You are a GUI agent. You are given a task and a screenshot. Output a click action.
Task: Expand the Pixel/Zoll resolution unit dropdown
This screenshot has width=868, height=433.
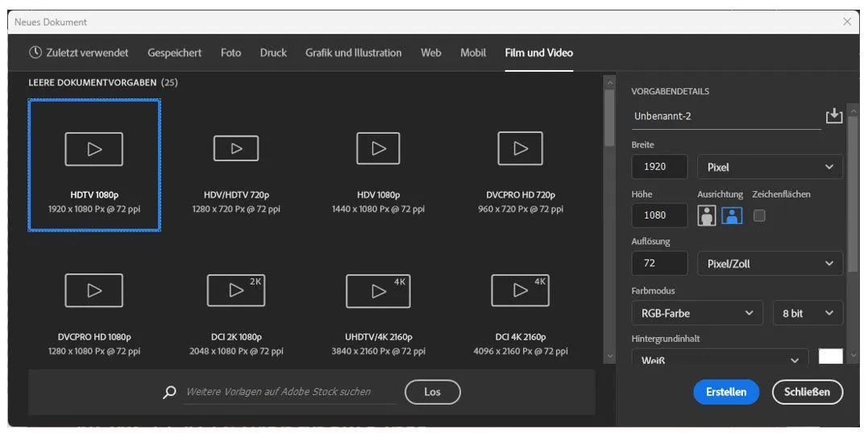point(769,264)
